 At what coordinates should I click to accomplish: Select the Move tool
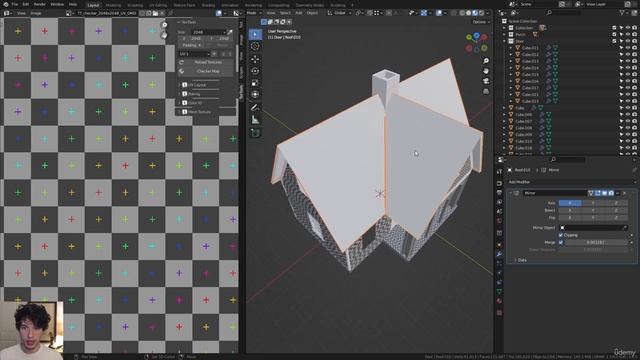click(255, 59)
